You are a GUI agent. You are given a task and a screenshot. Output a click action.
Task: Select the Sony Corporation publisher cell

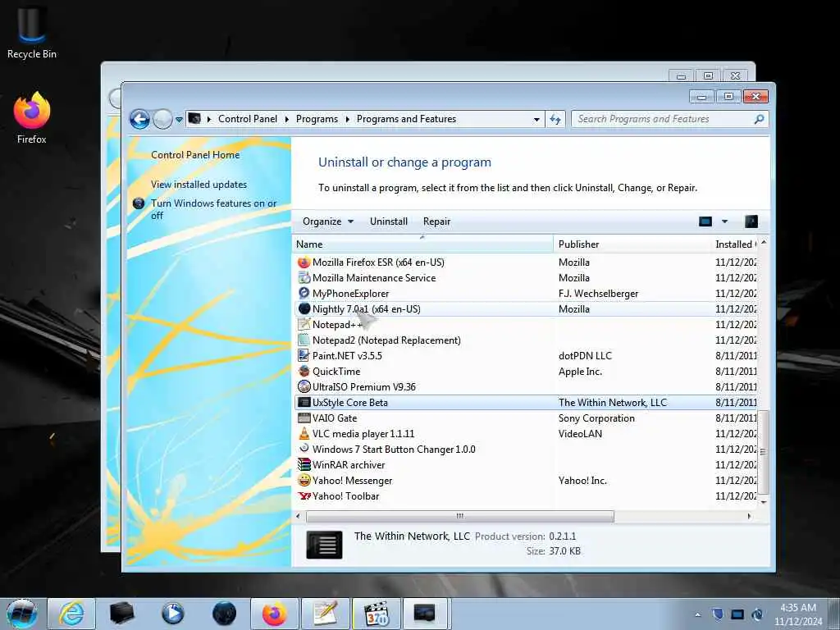pyautogui.click(x=596, y=418)
